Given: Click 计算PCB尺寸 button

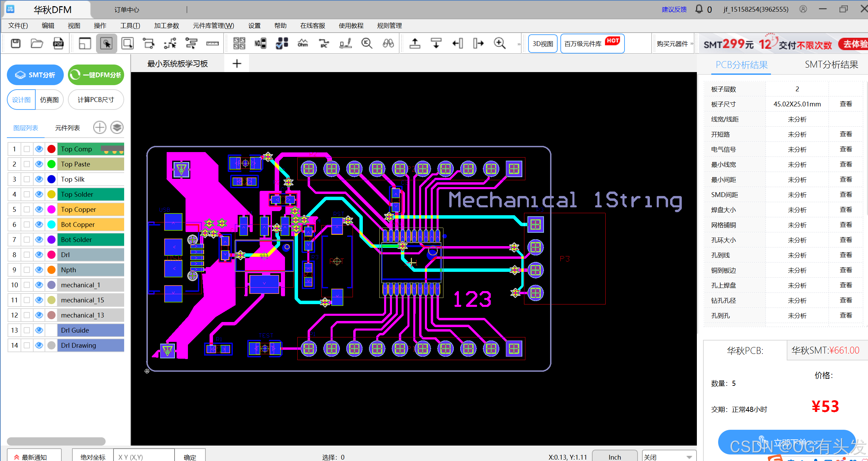Looking at the screenshot, I should click(x=96, y=100).
